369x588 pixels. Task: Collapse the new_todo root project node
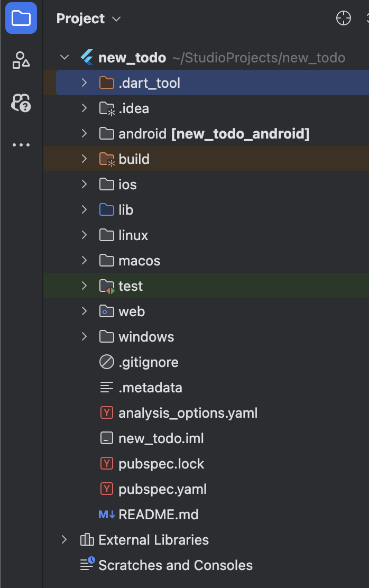click(64, 58)
